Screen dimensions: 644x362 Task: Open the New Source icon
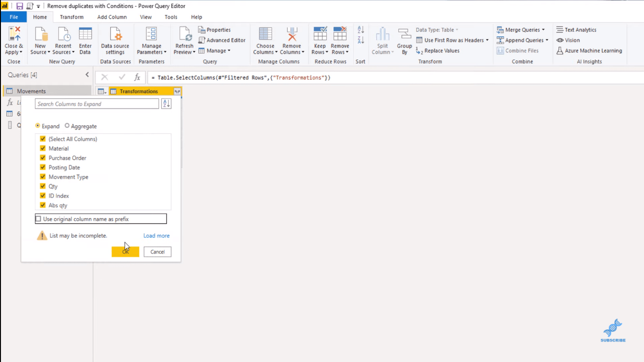pos(41,34)
